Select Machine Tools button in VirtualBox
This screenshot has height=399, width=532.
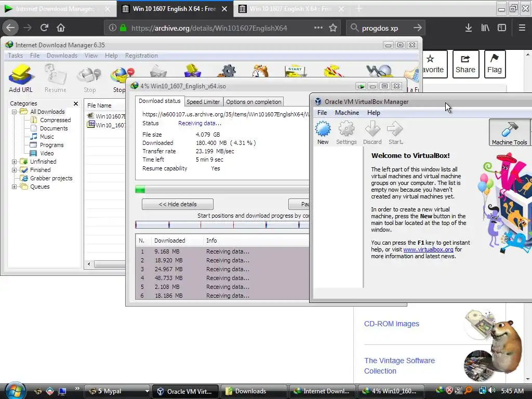pos(509,132)
